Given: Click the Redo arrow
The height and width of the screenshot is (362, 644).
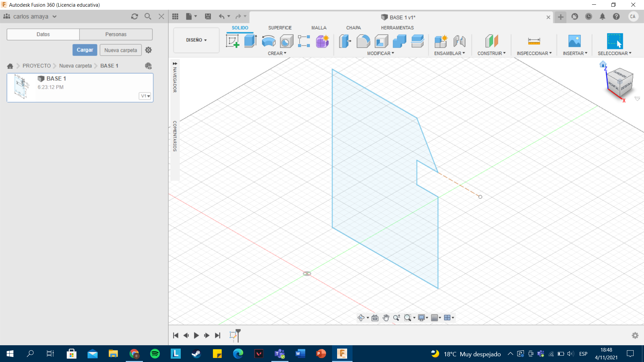Looking at the screenshot, I should click(238, 16).
